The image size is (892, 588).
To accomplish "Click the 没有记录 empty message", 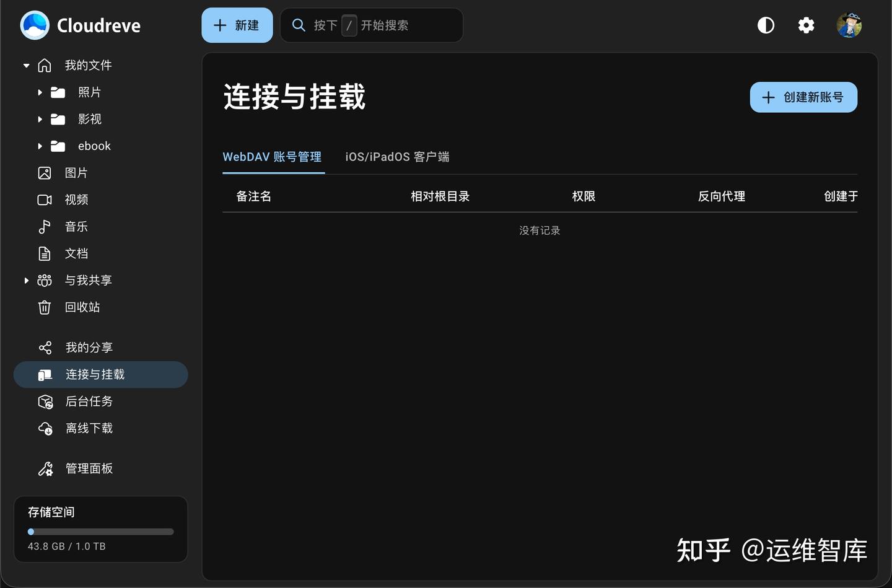I will pos(540,230).
